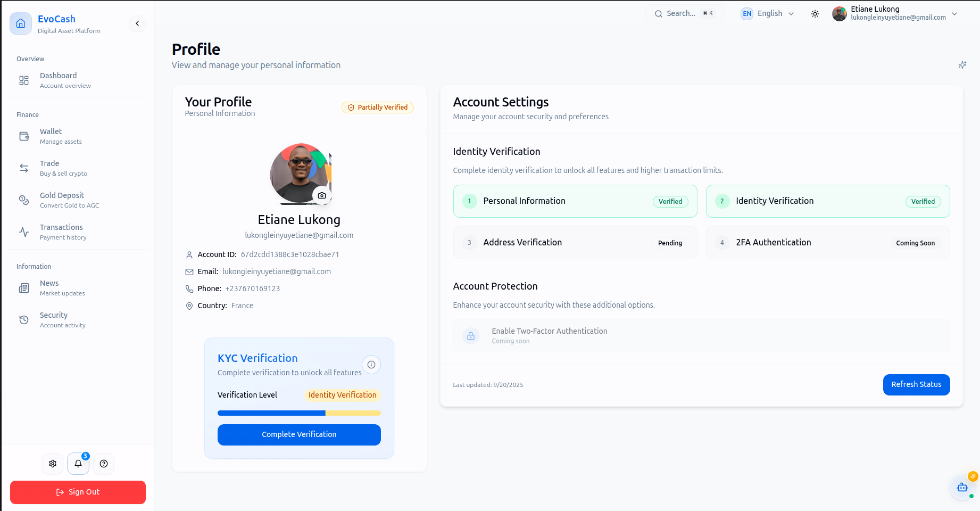980x511 pixels.
Task: Click the Wallet icon in sidebar
Action: pos(24,136)
